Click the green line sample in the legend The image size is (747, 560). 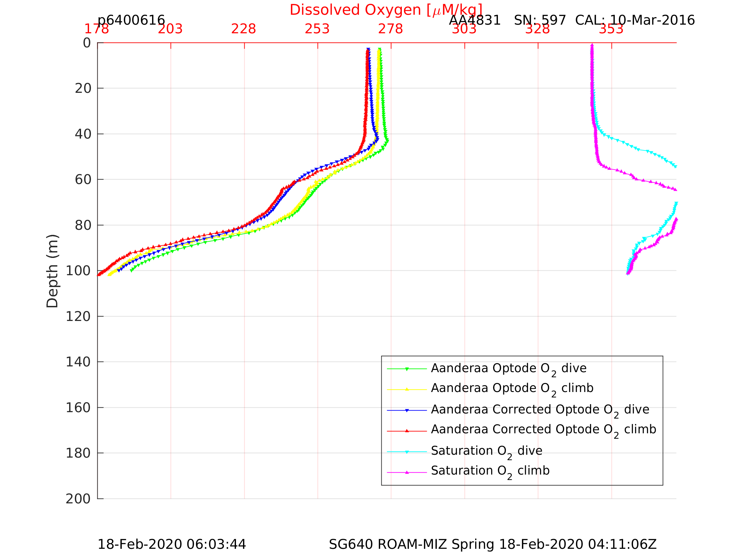[407, 369]
